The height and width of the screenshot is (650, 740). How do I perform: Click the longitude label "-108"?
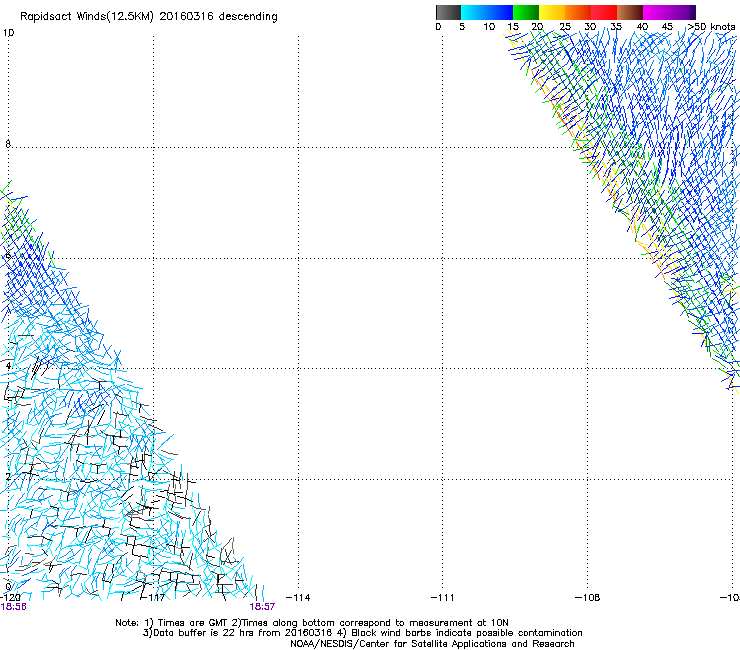[x=588, y=598]
